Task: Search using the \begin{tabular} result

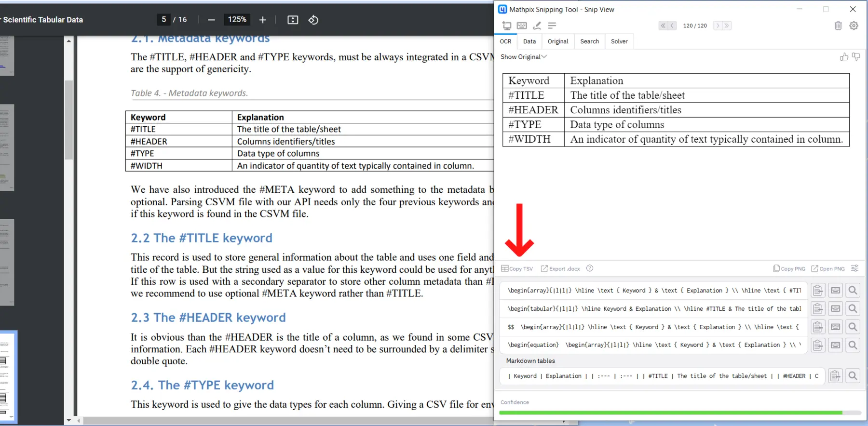Action: (853, 309)
